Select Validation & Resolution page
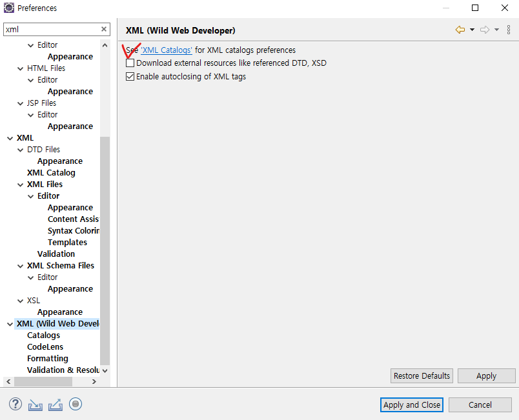The image size is (519, 420). [63, 370]
